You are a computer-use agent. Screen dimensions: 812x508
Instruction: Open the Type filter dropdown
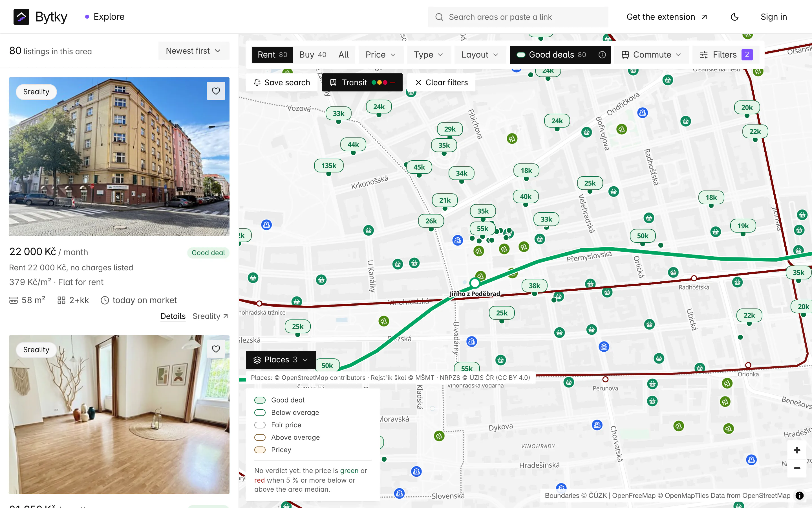(x=429, y=55)
